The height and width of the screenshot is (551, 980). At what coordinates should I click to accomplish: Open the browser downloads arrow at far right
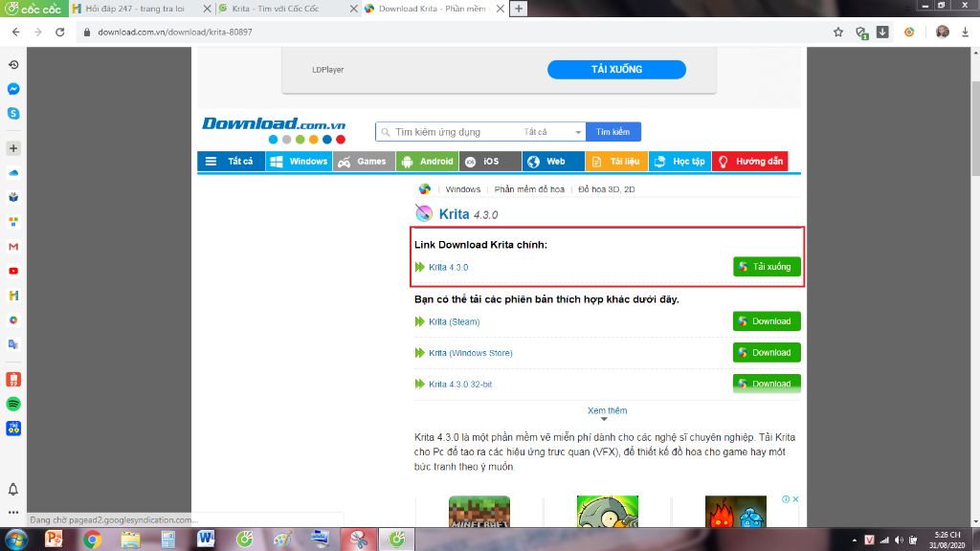965,32
